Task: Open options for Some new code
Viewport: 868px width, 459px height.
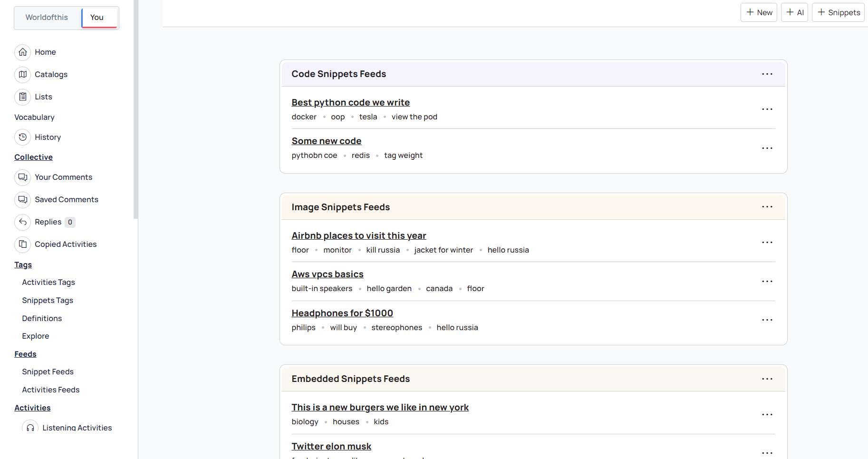Action: 767,148
